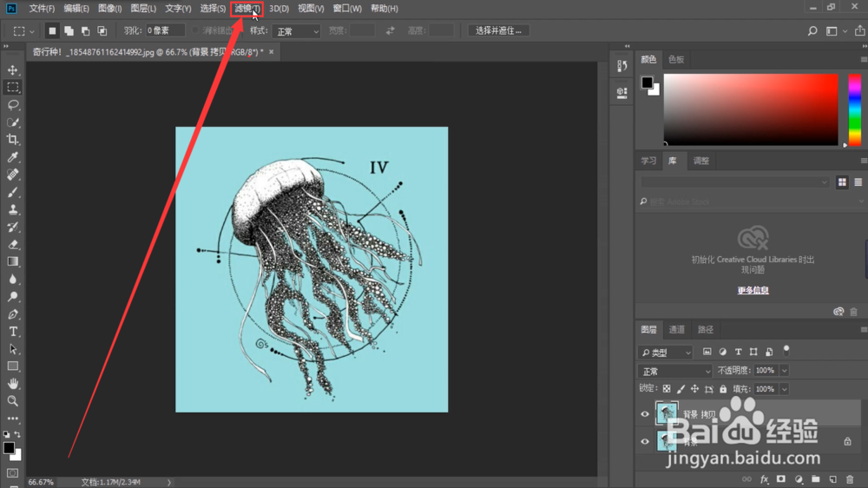Click the layer style fx icon
The image size is (868, 488).
[764, 479]
